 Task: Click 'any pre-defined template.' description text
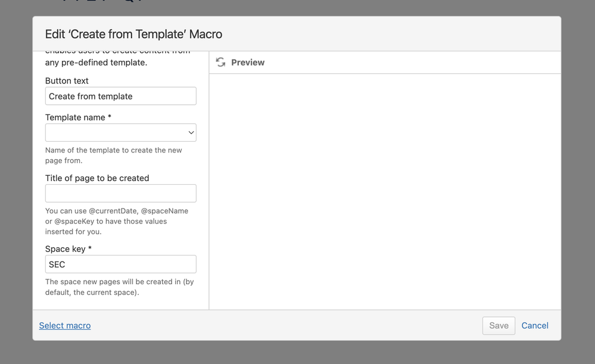point(96,62)
